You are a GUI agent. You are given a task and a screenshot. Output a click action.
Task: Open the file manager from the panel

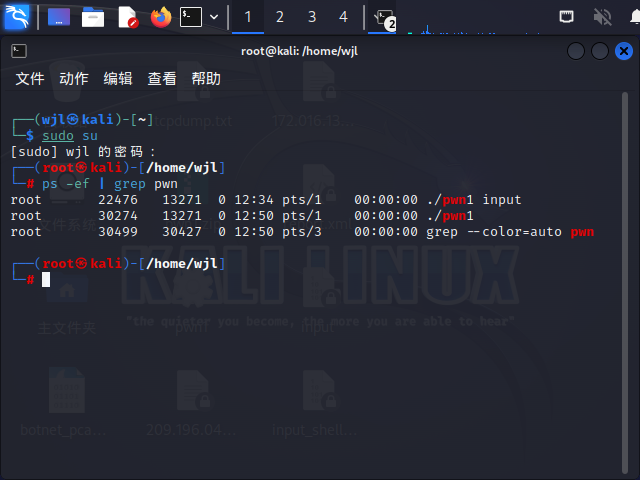(93, 18)
